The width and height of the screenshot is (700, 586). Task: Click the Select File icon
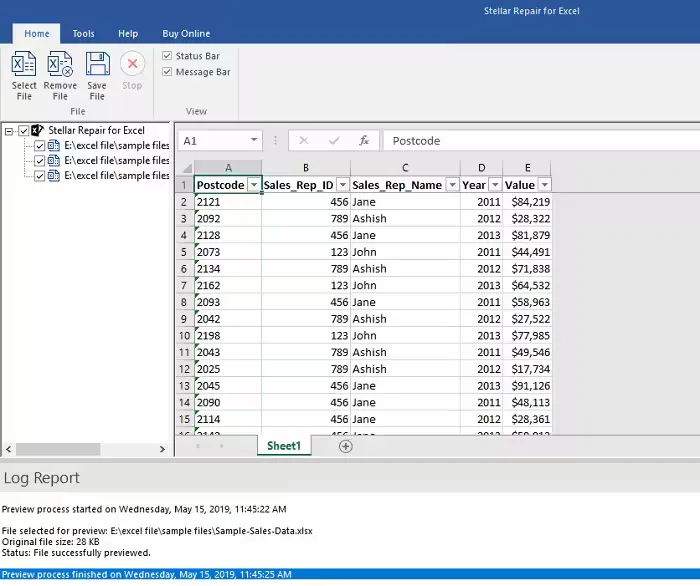(x=24, y=64)
